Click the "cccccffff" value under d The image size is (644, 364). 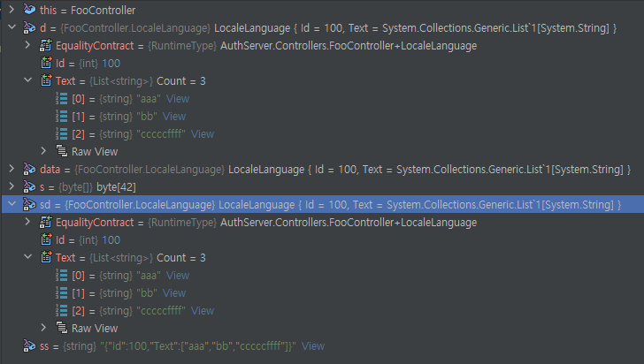(x=161, y=134)
